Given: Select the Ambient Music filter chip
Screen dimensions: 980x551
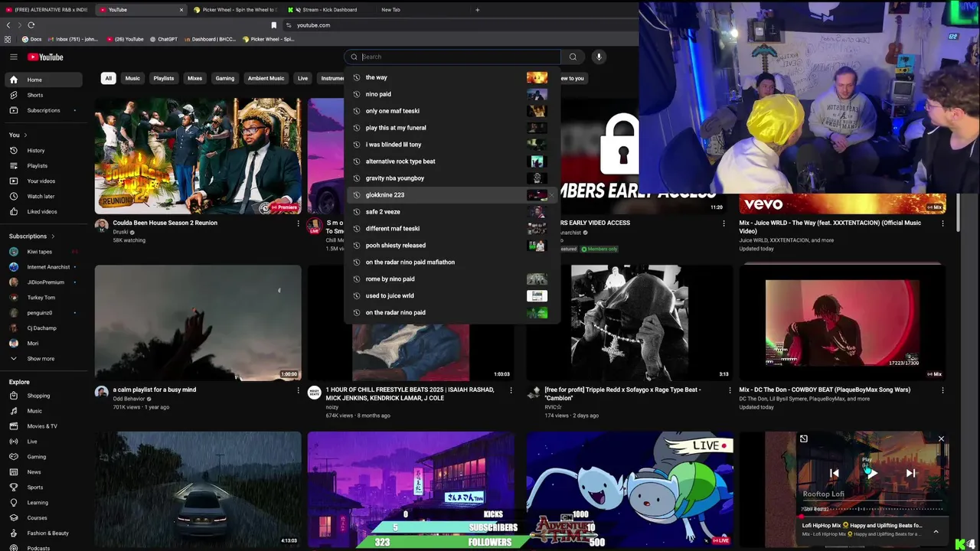Looking at the screenshot, I should point(266,78).
